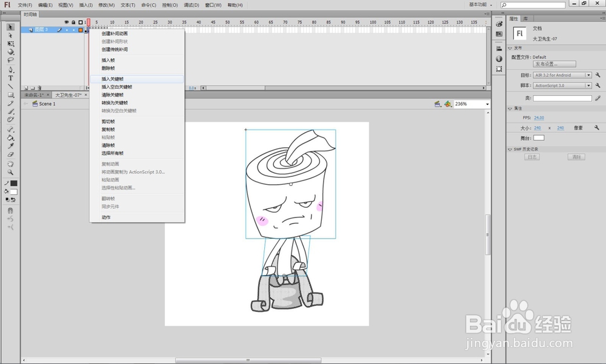Click the wrench icon beside document size
The width and height of the screenshot is (606, 364).
tap(597, 128)
